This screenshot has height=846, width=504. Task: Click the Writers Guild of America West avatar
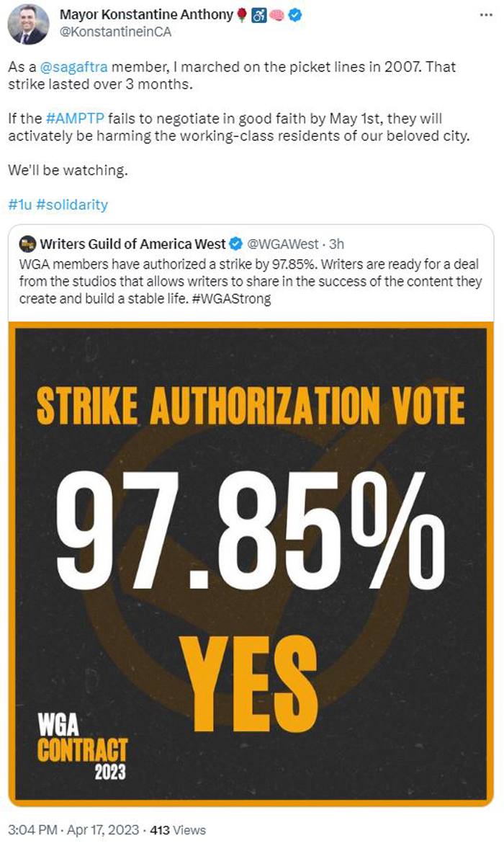pos(27,244)
